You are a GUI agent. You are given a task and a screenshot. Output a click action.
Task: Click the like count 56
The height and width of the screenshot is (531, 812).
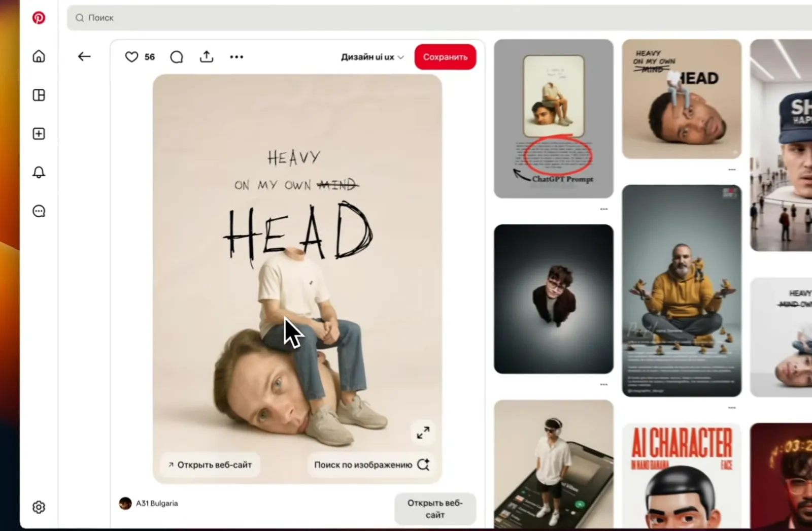coord(150,57)
